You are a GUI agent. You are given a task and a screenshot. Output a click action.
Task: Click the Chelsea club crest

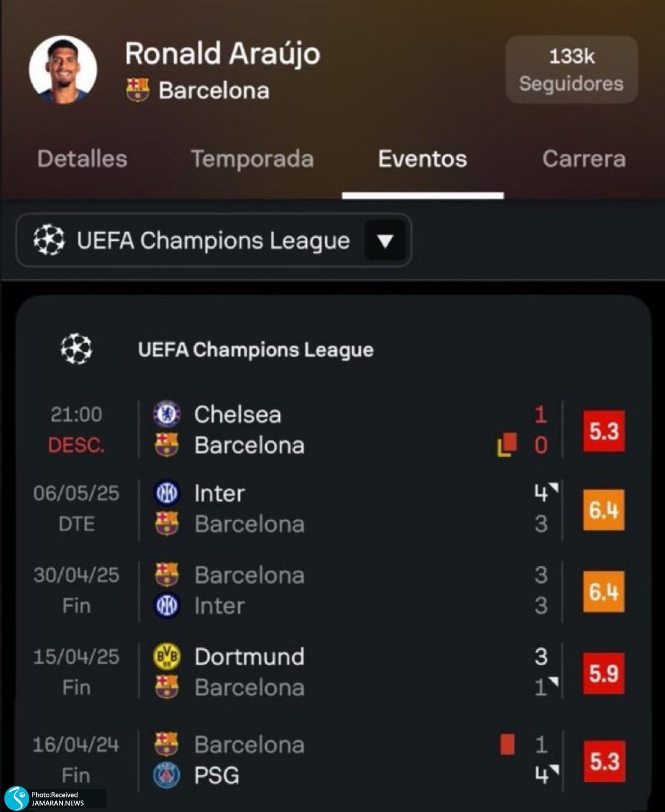point(167,415)
